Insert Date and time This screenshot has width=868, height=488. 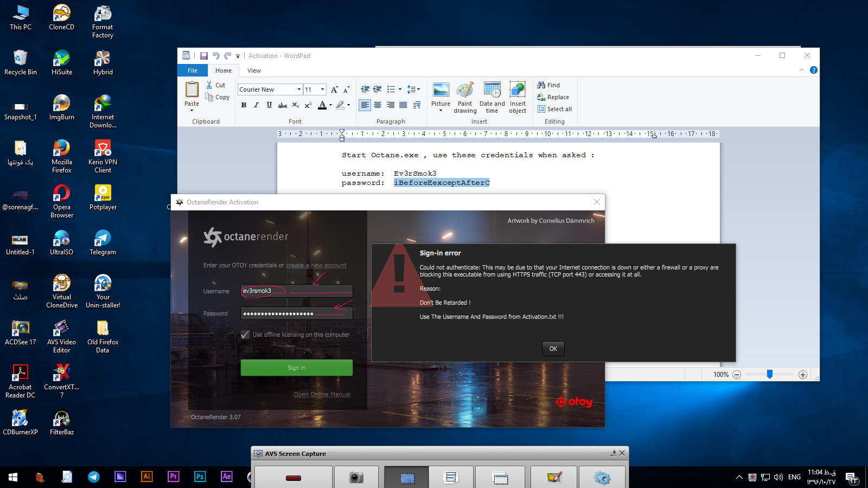[x=492, y=98]
